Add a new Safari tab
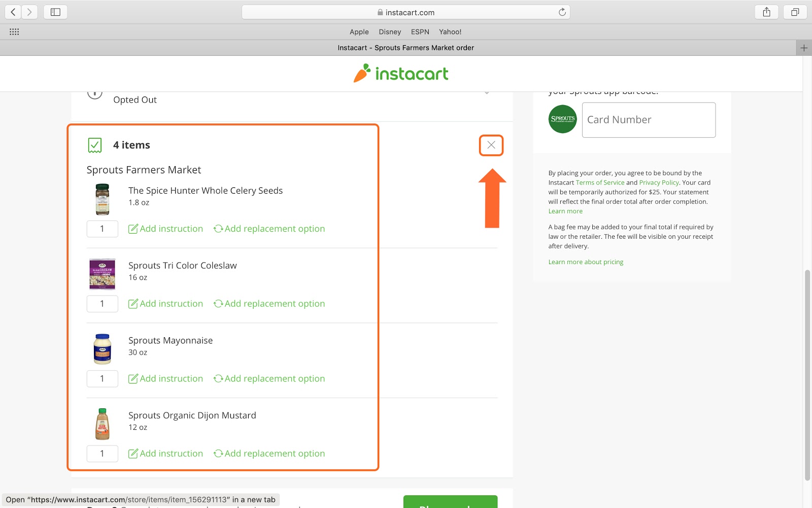 (x=804, y=48)
